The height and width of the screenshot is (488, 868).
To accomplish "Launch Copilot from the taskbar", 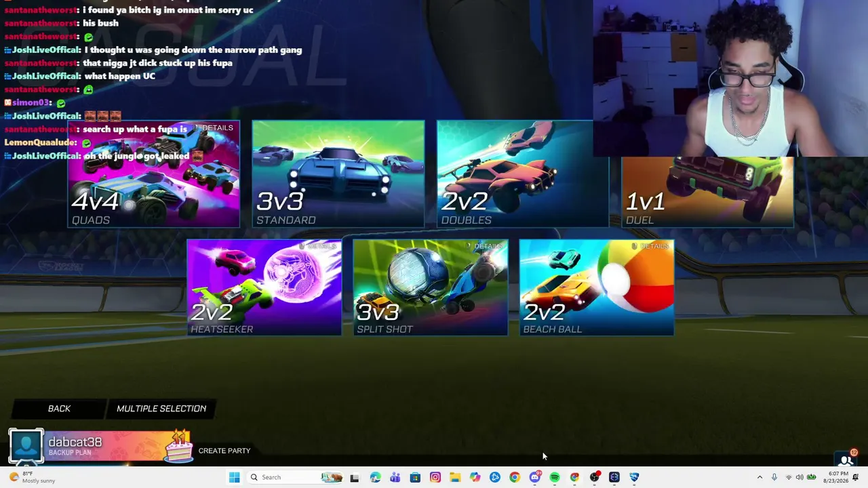I will click(475, 477).
